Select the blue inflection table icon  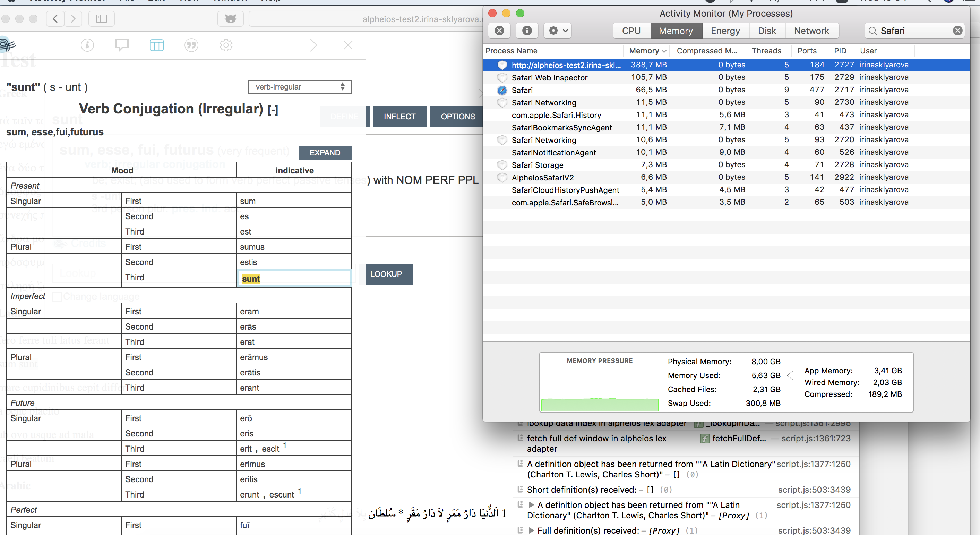coord(157,45)
